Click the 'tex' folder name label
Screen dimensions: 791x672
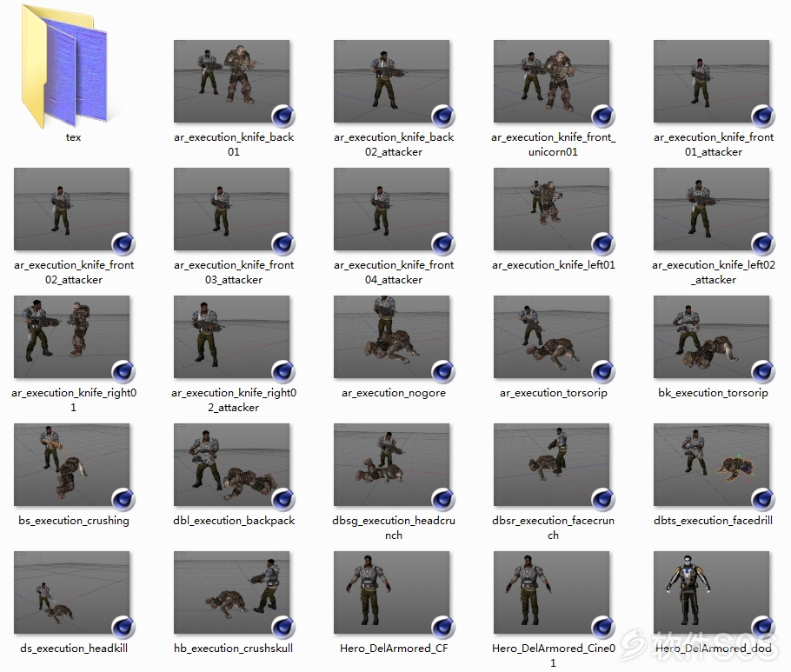click(x=73, y=137)
